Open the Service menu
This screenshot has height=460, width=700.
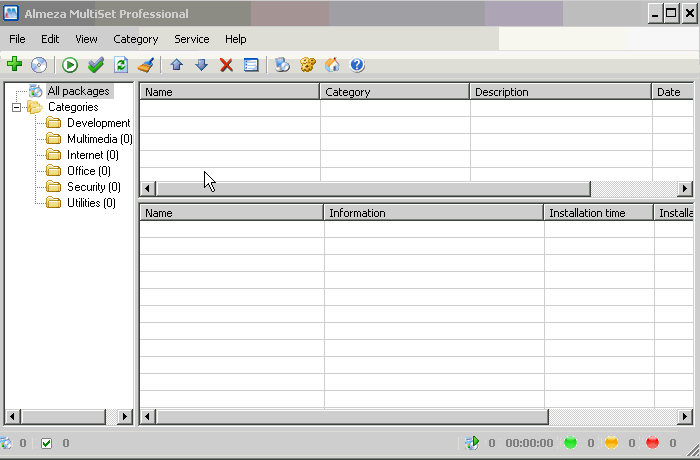click(192, 39)
